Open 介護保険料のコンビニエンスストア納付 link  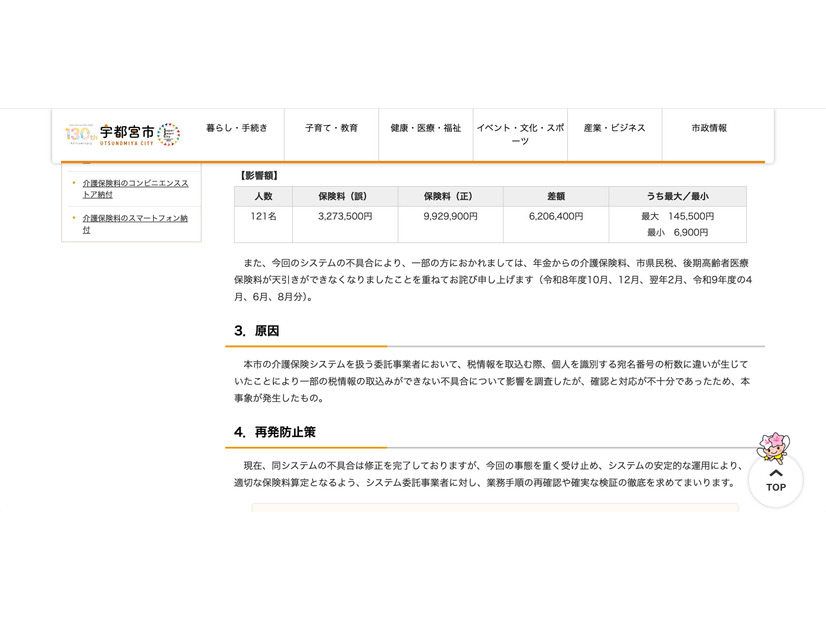pyautogui.click(x=135, y=189)
